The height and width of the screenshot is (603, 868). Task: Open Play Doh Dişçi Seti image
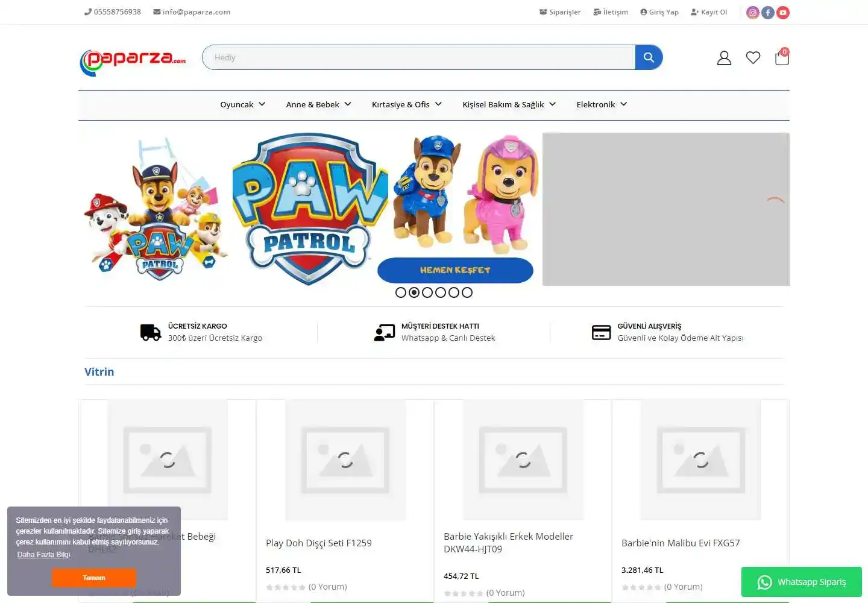click(345, 460)
